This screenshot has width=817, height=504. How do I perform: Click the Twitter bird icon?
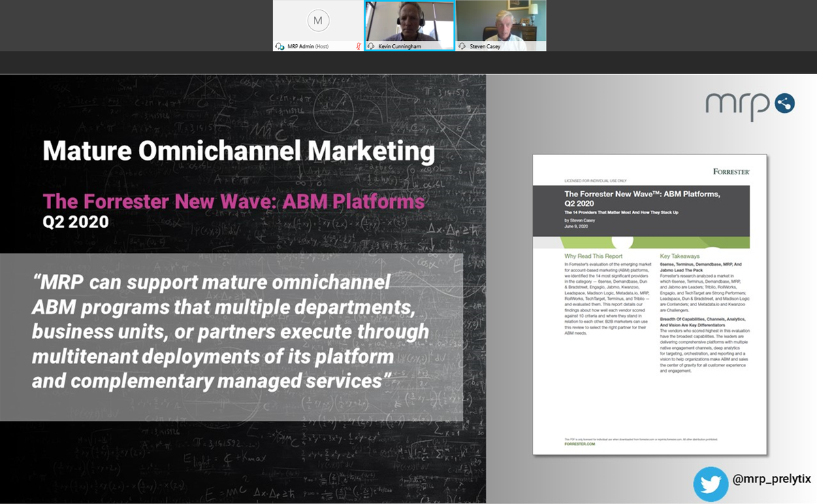tap(711, 484)
